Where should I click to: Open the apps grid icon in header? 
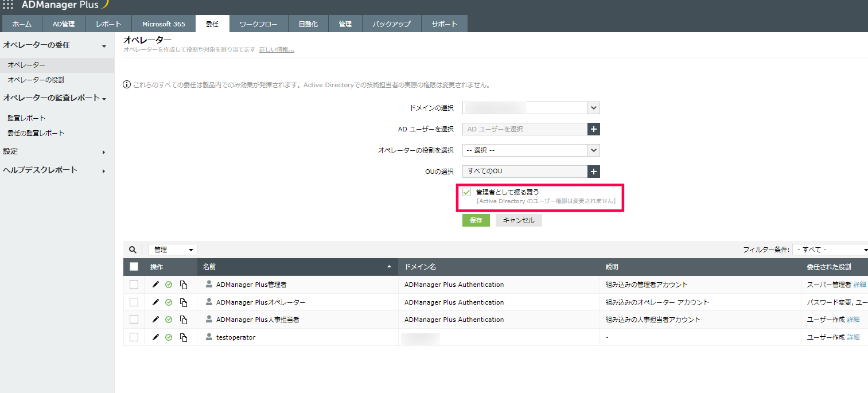(x=8, y=5)
